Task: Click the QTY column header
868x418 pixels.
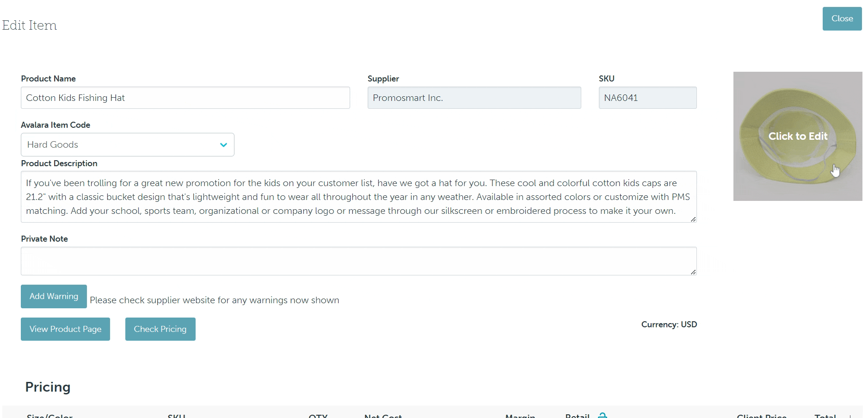Action: pos(318,416)
